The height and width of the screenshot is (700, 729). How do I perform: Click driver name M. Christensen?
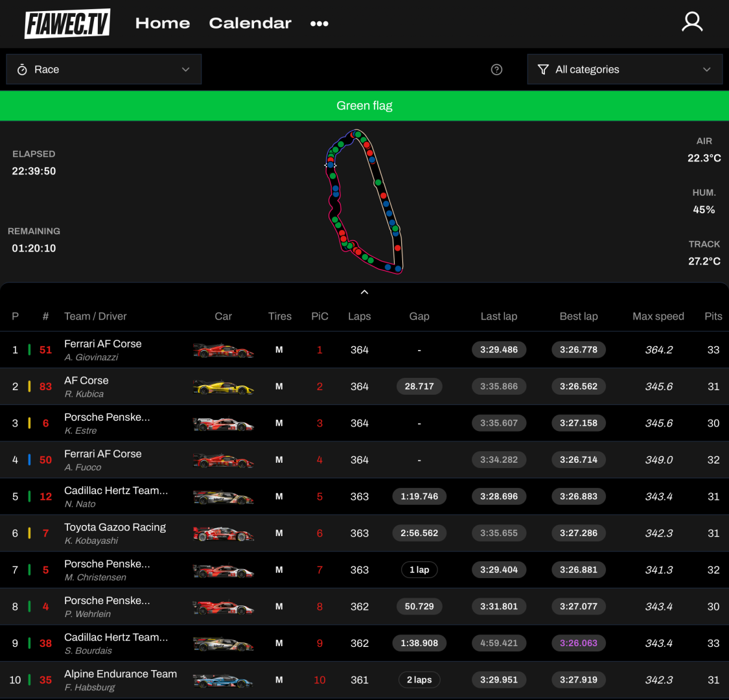[x=95, y=577]
